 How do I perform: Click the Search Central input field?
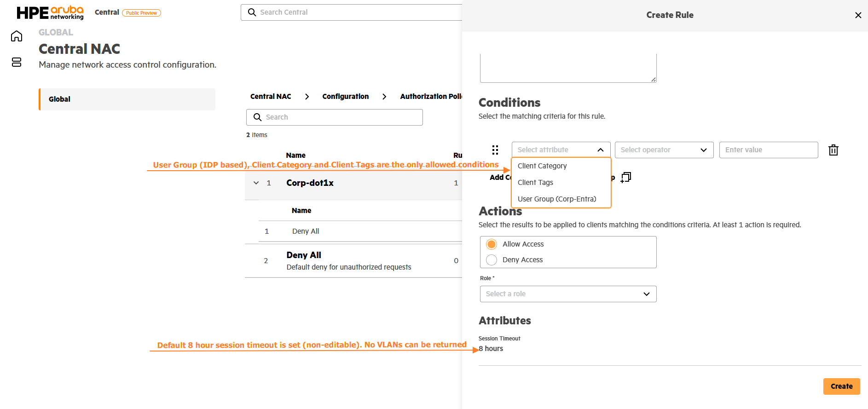pyautogui.click(x=351, y=12)
